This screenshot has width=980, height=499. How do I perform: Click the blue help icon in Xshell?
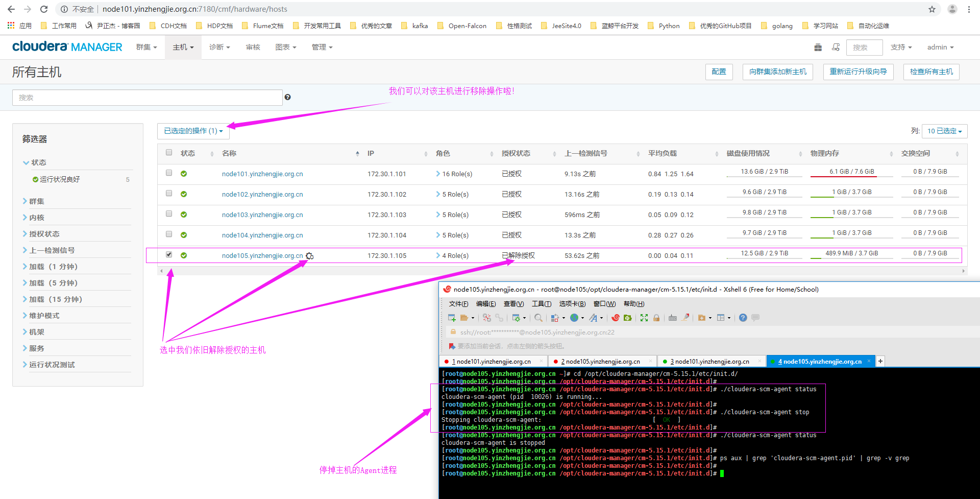tap(743, 318)
